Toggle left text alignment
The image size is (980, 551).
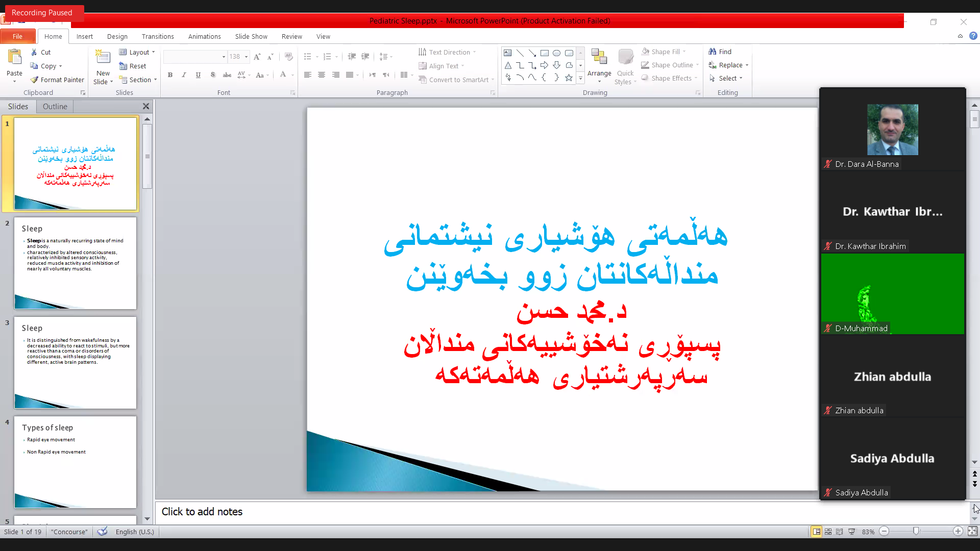tap(307, 75)
